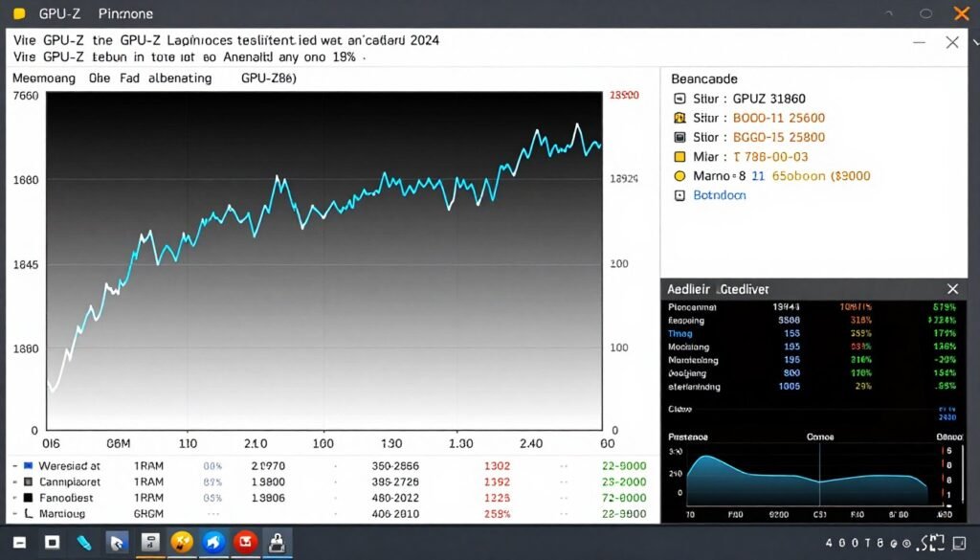Open the red GPU-Z icon in the taskbar

click(245, 542)
